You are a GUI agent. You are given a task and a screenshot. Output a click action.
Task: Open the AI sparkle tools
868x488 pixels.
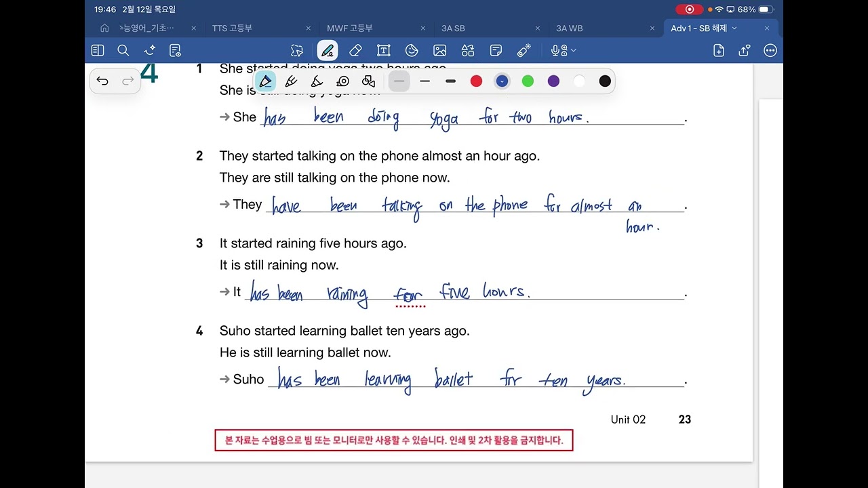150,50
